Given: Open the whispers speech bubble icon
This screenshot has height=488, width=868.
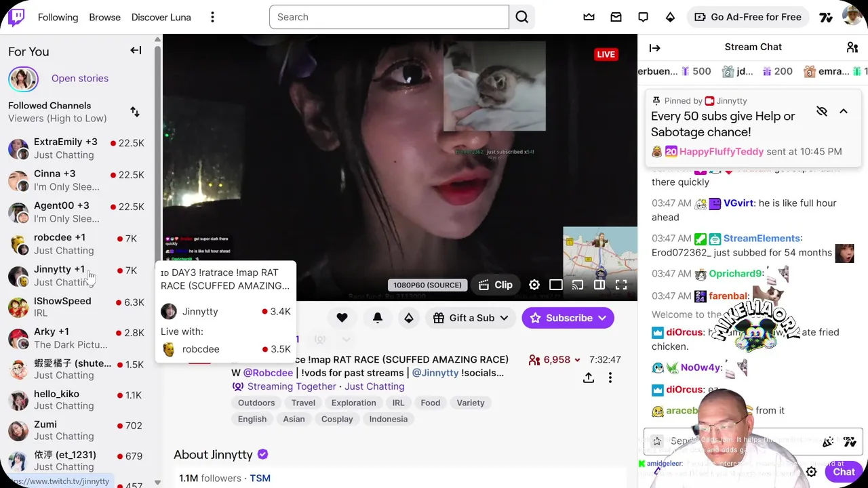Looking at the screenshot, I should click(643, 17).
